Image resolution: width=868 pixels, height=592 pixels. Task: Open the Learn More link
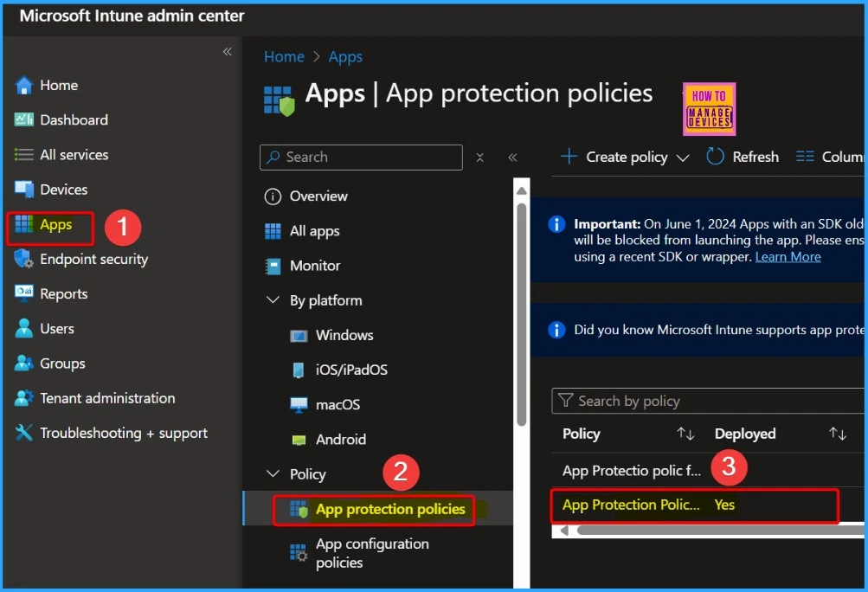[788, 257]
